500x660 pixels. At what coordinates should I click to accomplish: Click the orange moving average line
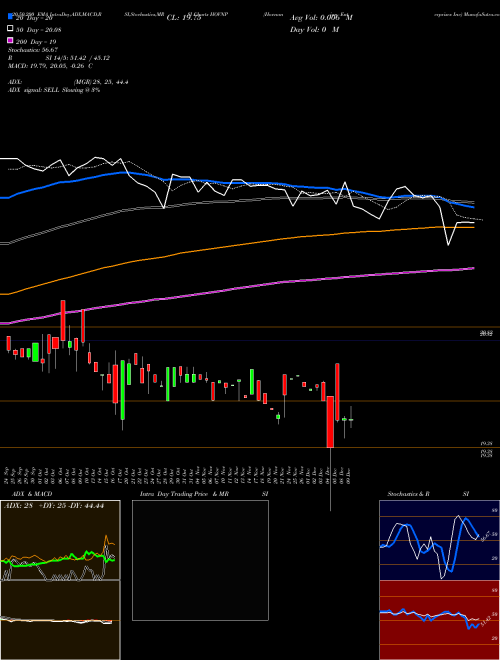tap(237, 246)
